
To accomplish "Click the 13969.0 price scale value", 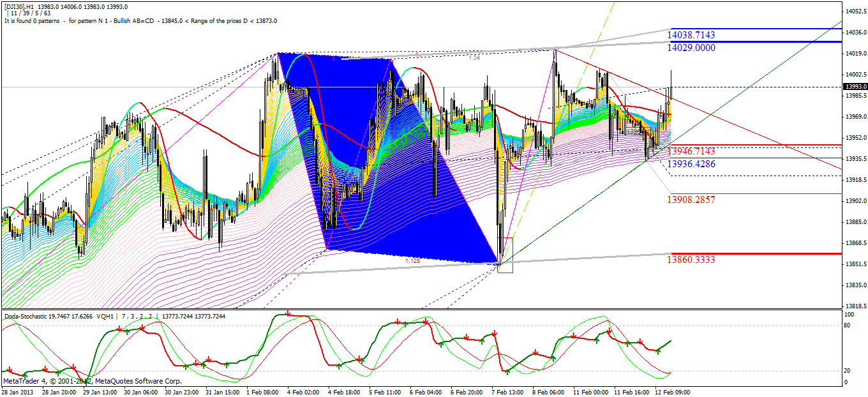I will 855,117.
